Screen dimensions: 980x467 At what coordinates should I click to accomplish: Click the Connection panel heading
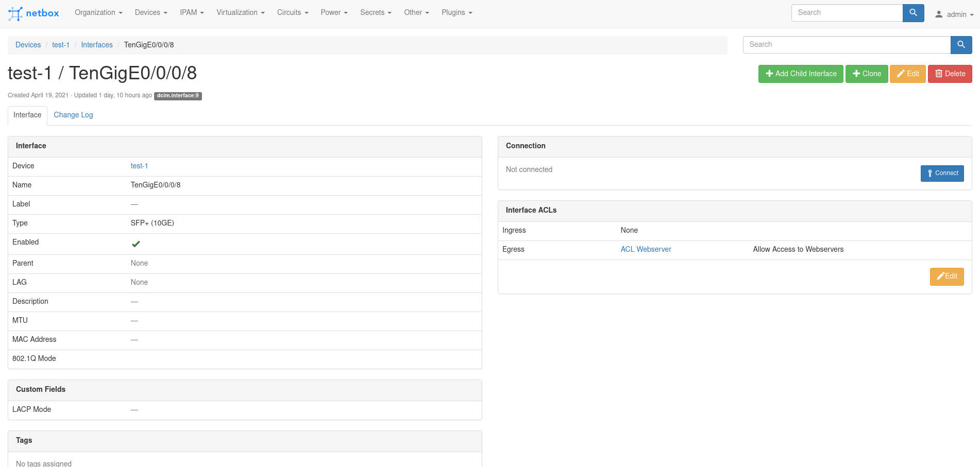click(x=526, y=146)
